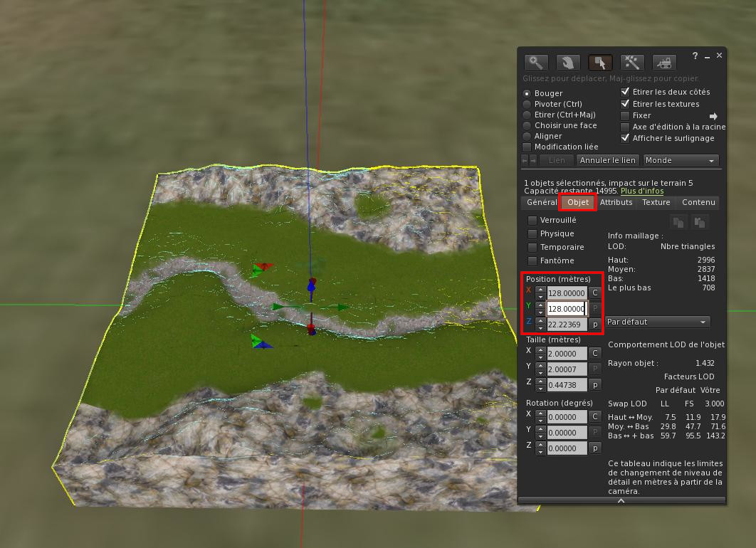Switch to the Texture tab
Screen dimensions: 756x548
pos(656,203)
